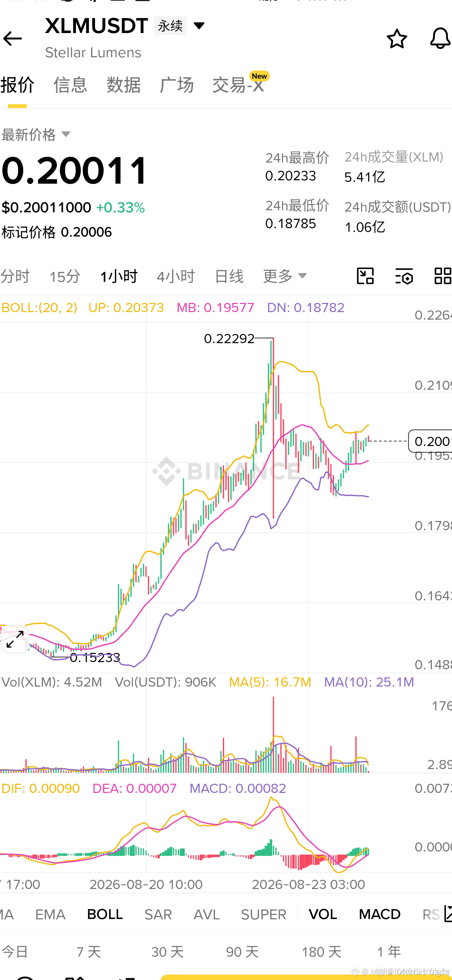Open indicator editor icon beside RSI
Image resolution: width=452 pixels, height=980 pixels.
(448, 914)
